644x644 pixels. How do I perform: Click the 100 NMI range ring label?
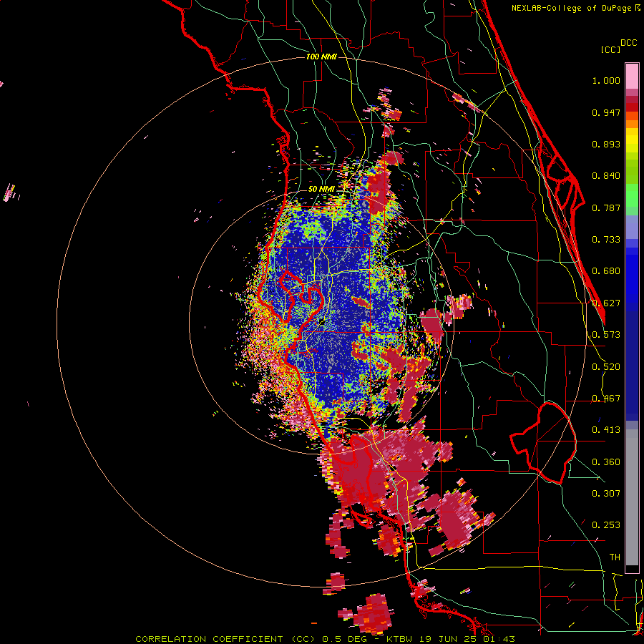click(x=321, y=57)
